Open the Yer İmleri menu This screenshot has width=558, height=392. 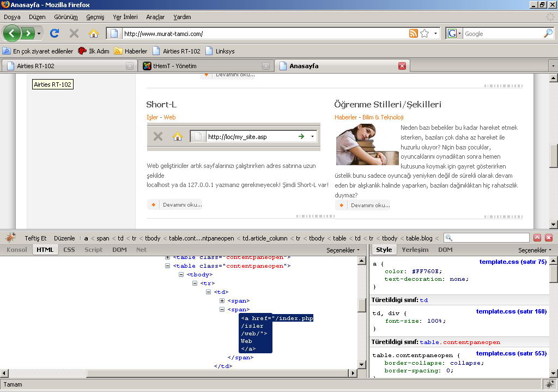pyautogui.click(x=125, y=17)
